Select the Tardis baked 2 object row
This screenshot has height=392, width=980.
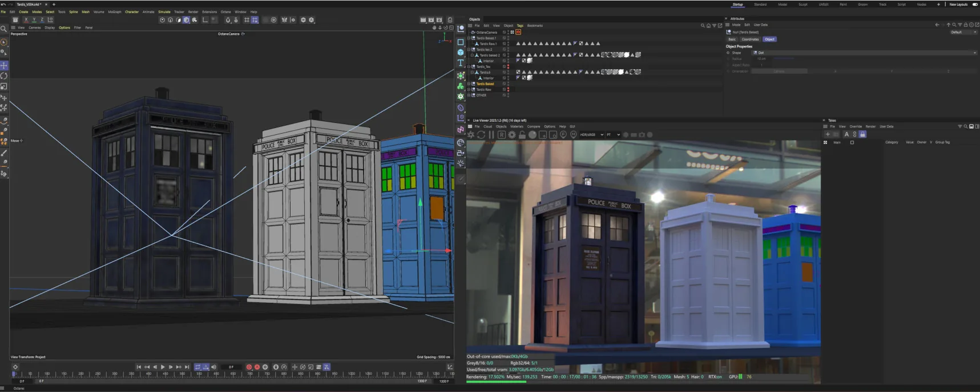[x=489, y=55]
